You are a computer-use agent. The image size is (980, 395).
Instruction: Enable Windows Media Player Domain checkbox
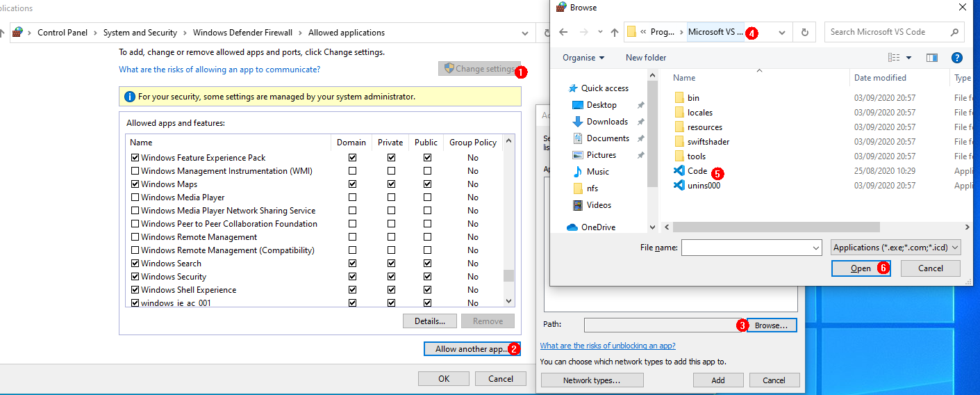coord(352,197)
